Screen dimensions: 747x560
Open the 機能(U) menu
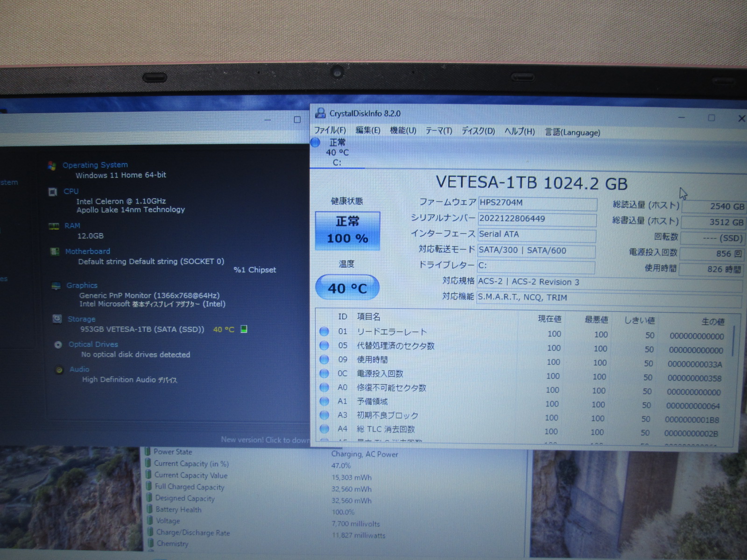pyautogui.click(x=403, y=131)
